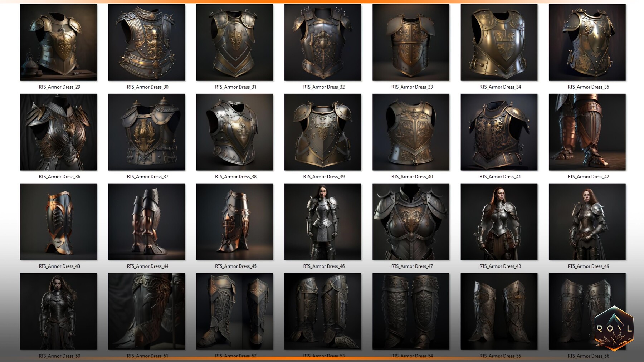Click the RTS_Armor Dress_31 filename label
Image resolution: width=644 pixels, height=362 pixels.
coord(235,87)
